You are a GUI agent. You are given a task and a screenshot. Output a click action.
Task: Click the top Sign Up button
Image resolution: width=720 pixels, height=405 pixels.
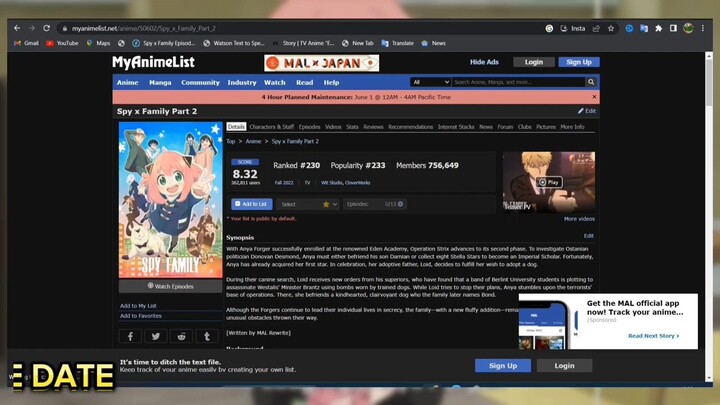click(579, 62)
